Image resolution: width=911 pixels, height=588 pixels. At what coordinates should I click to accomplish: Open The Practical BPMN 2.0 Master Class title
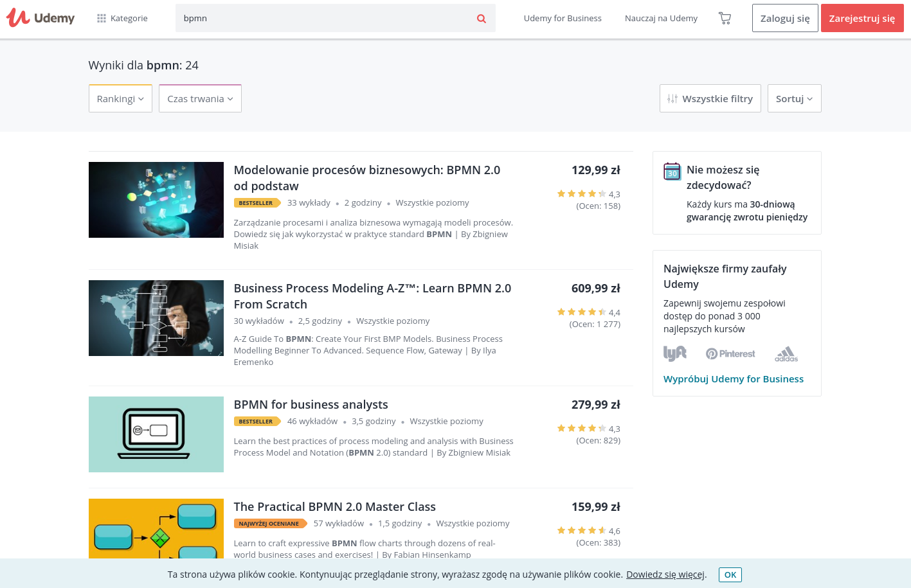click(x=334, y=506)
